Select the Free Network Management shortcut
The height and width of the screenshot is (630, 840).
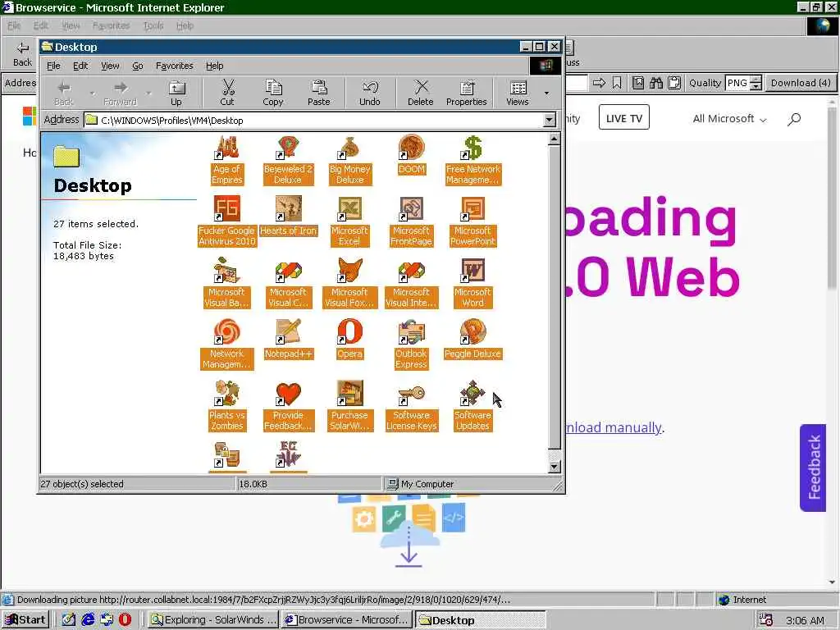pos(472,160)
